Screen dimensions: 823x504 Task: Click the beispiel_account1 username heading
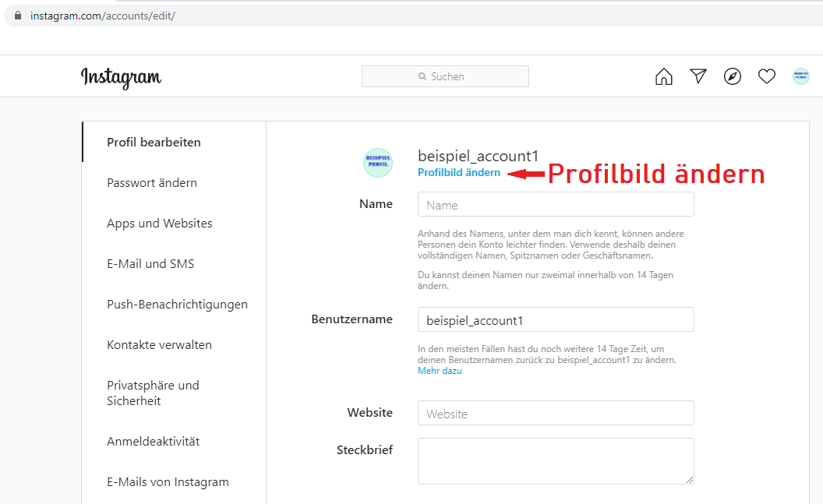click(x=479, y=156)
